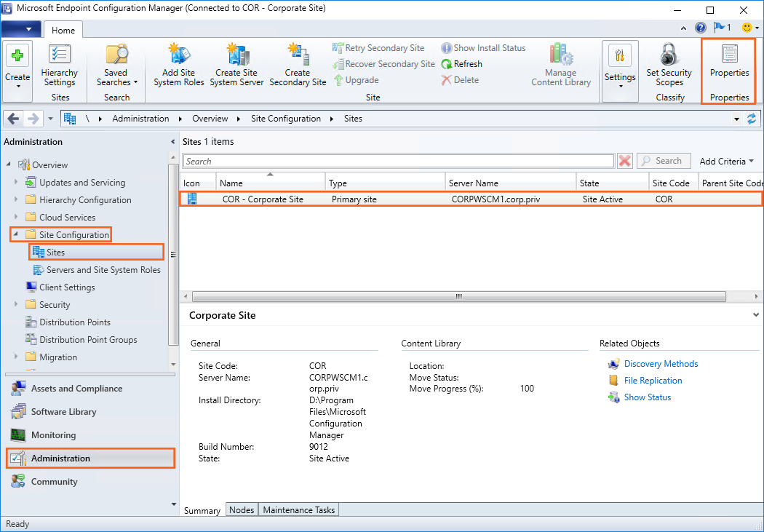This screenshot has height=532, width=764.
Task: Click the help question mark icon
Action: pos(701,28)
